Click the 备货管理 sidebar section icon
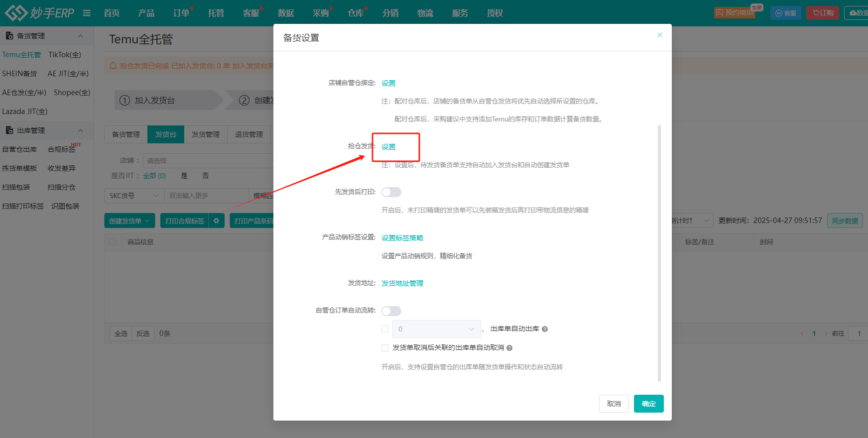Image resolution: width=868 pixels, height=438 pixels. point(9,36)
